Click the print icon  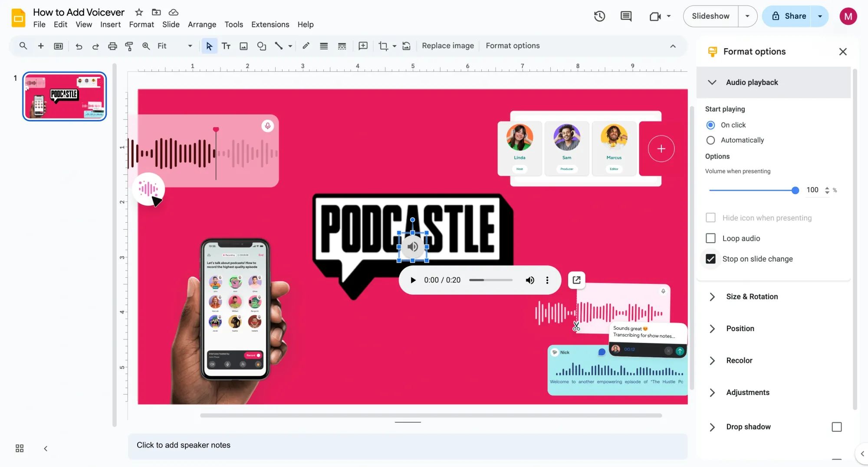pos(112,46)
